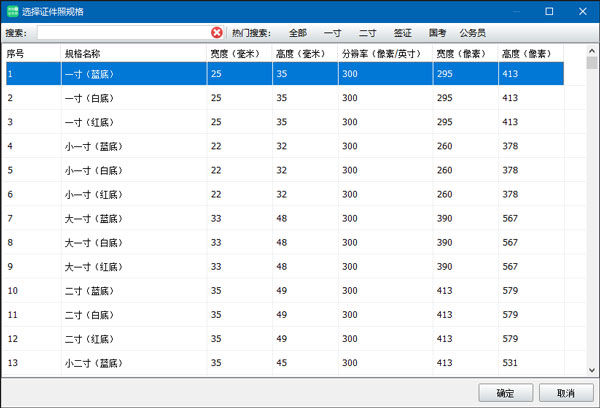Select row 小一寸（白底）

(x=285, y=170)
